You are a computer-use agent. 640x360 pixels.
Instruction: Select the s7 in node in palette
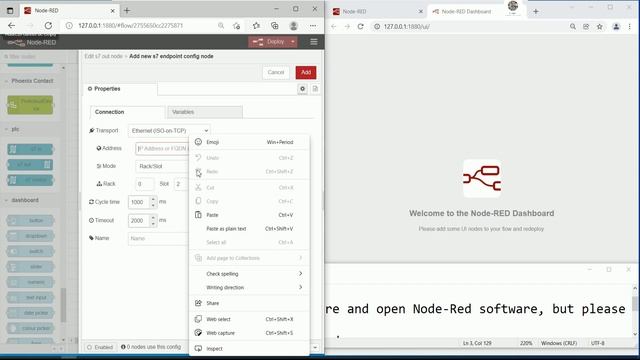click(x=30, y=149)
